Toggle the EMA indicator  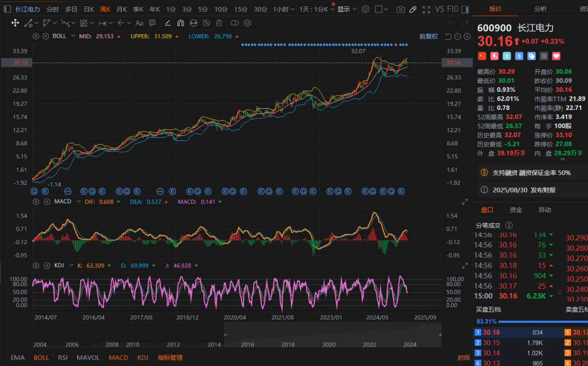(17, 358)
